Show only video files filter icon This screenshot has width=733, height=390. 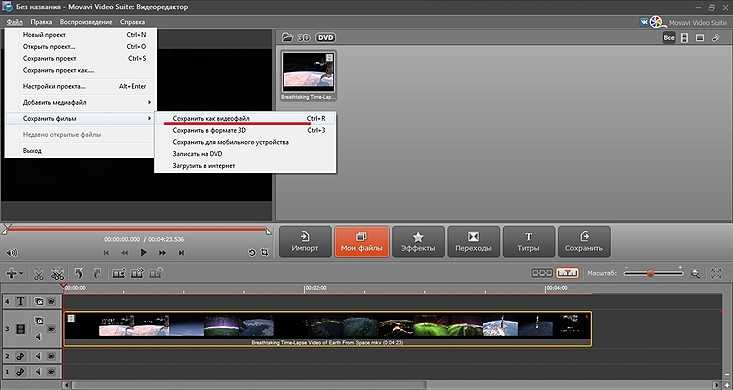(684, 38)
